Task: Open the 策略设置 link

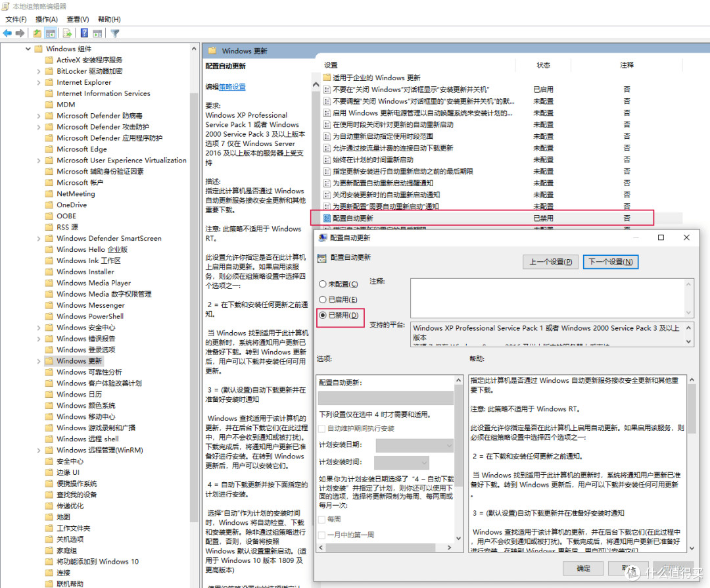Action: point(232,87)
